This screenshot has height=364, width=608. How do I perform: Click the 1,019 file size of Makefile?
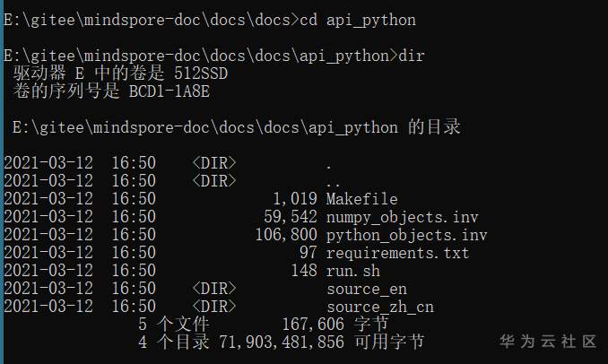[295, 199]
